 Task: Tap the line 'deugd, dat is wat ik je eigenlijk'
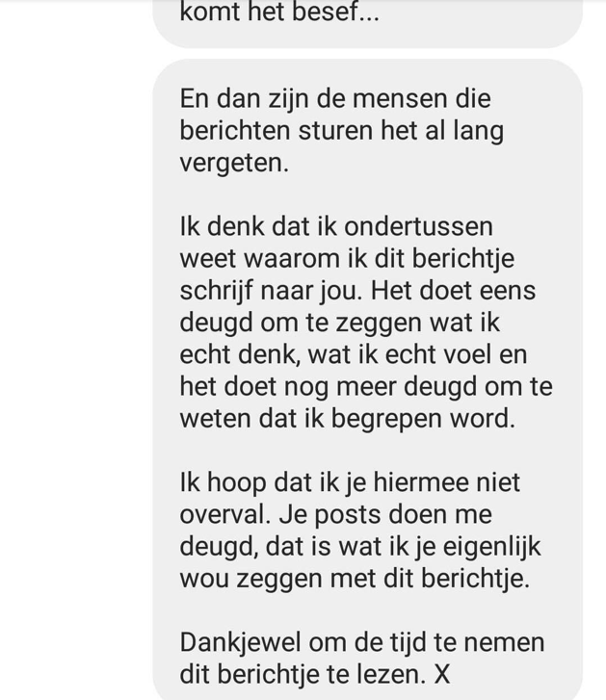point(360,547)
